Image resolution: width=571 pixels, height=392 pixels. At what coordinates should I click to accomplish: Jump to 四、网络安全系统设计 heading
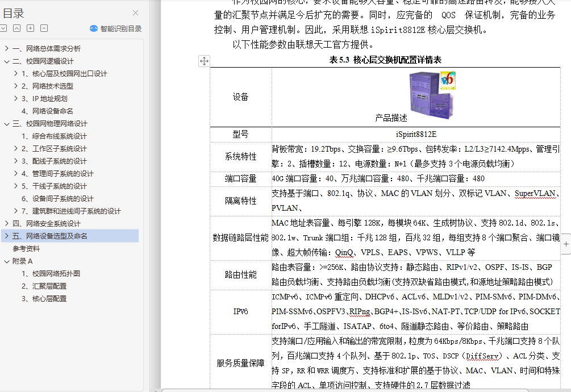point(47,224)
